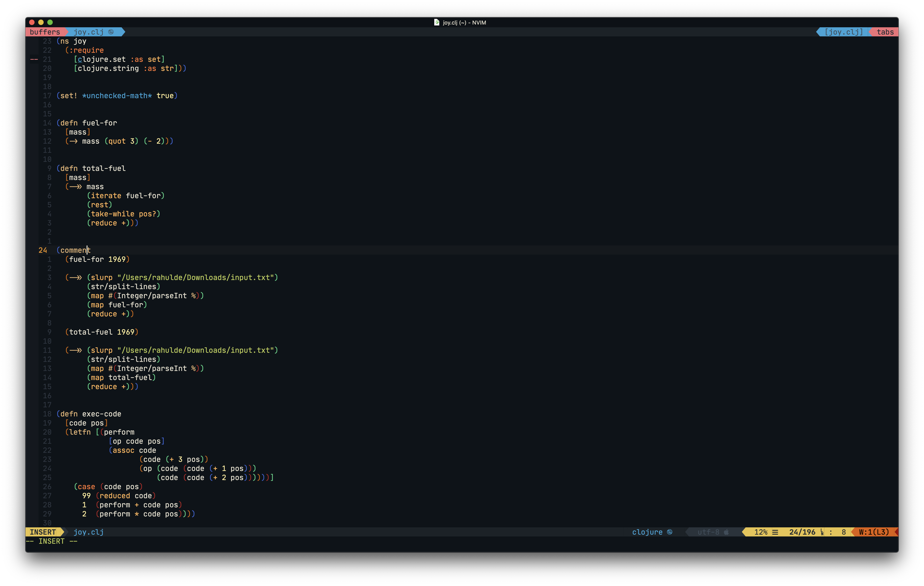Click the [code pos] parameter line

coord(87,423)
